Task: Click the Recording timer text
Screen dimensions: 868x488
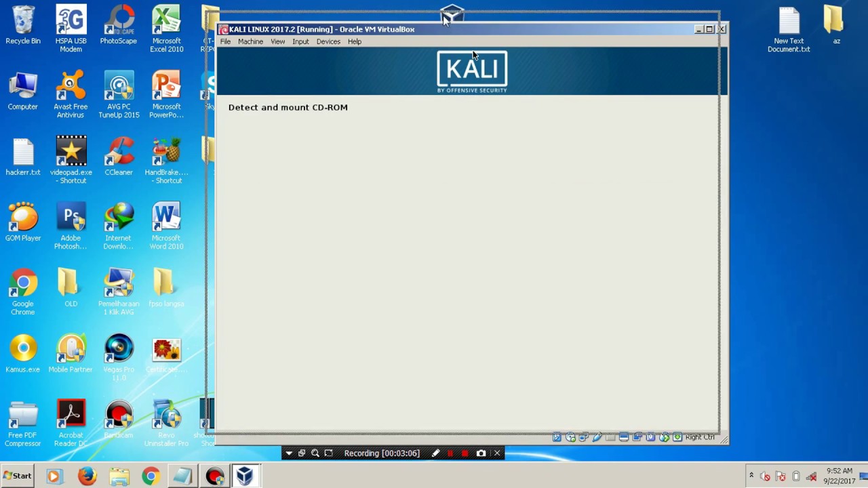Action: coord(382,453)
